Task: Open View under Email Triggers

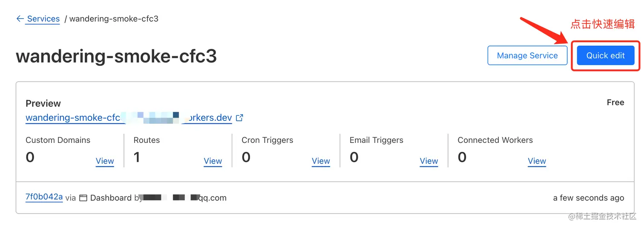Action: pyautogui.click(x=428, y=161)
